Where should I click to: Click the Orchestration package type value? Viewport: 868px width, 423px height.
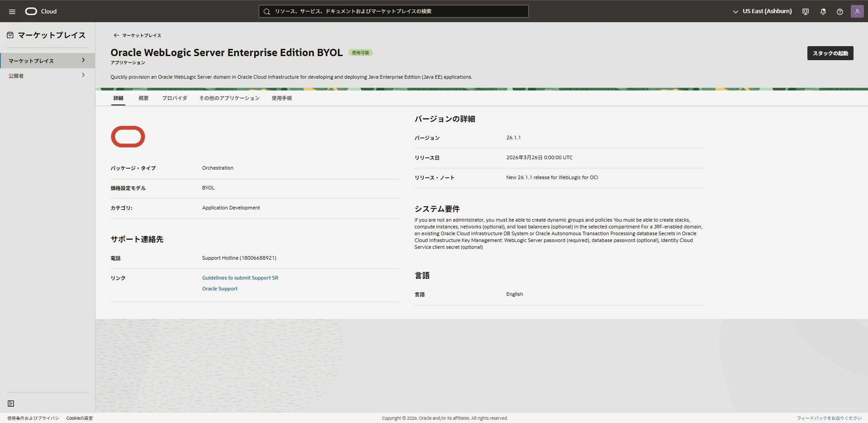pos(218,168)
